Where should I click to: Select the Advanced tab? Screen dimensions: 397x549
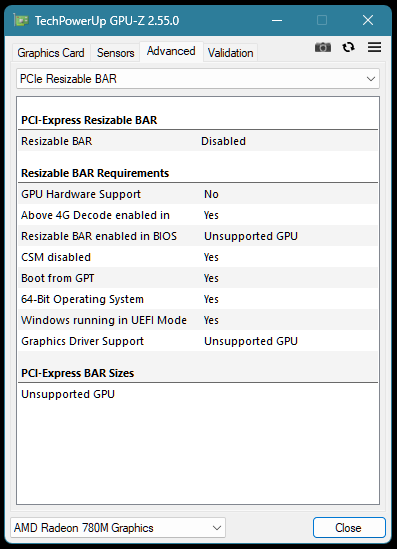[171, 51]
